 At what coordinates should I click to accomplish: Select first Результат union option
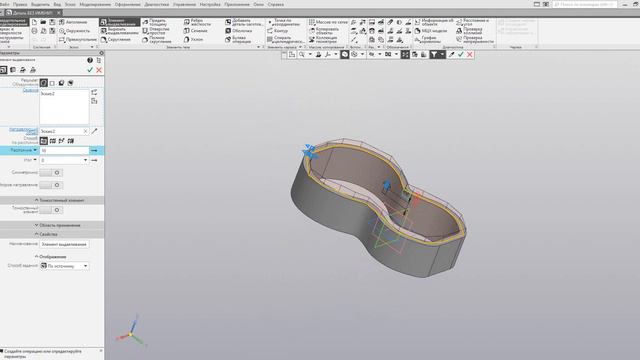(x=44, y=83)
